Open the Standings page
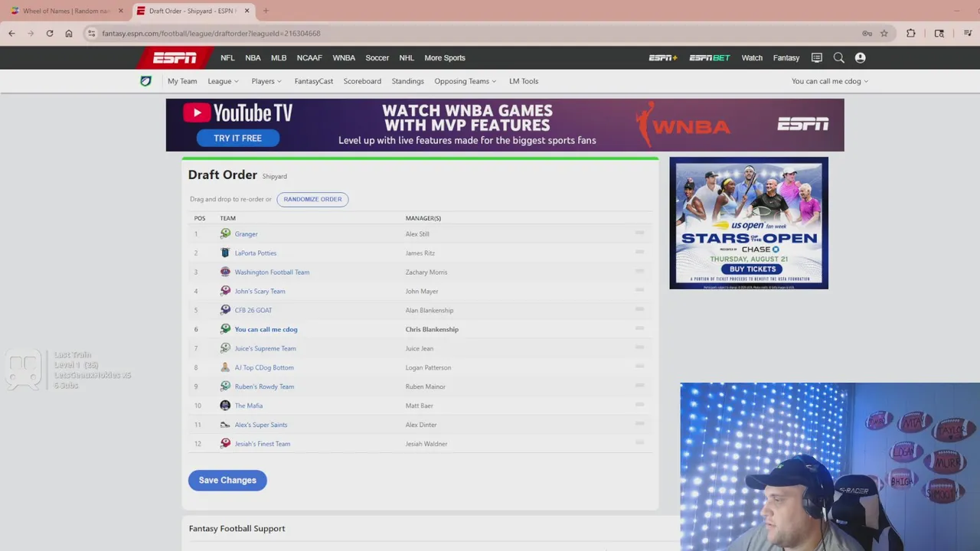Screen dimensions: 980x551 [x=408, y=81]
